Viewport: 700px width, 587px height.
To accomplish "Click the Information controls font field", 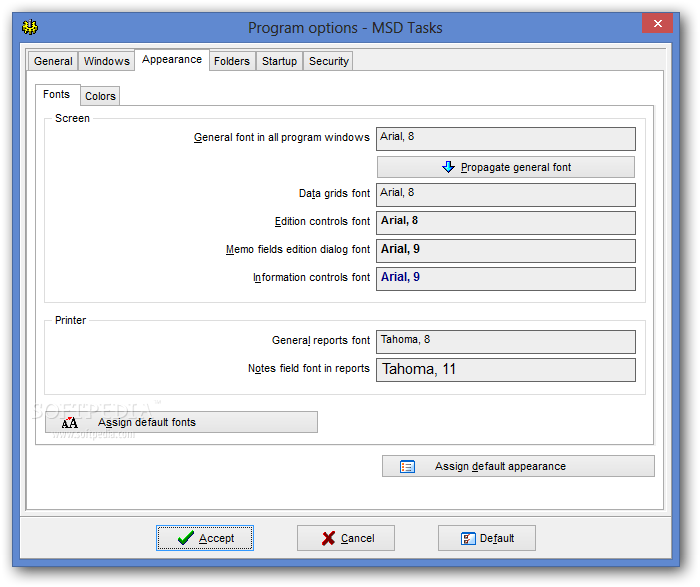I will point(506,278).
